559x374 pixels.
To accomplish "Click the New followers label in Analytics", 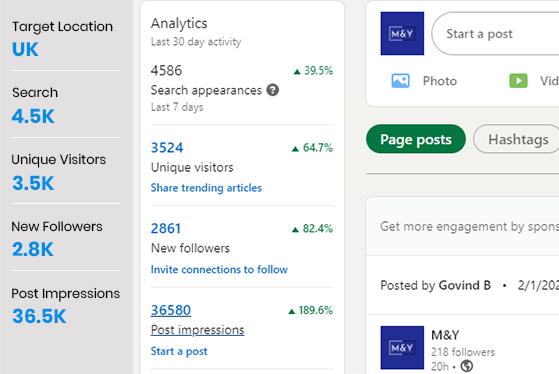I will (x=190, y=248).
